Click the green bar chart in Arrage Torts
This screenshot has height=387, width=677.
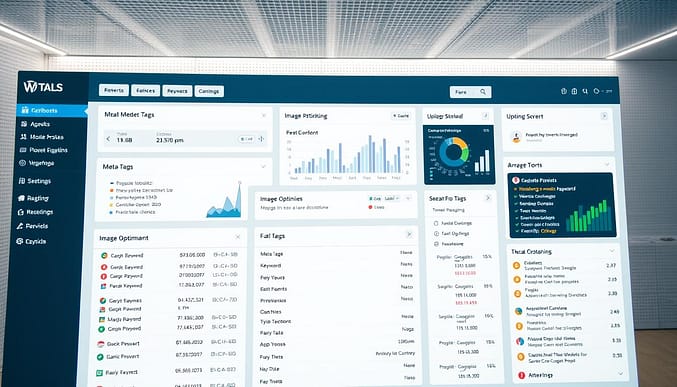(x=589, y=216)
